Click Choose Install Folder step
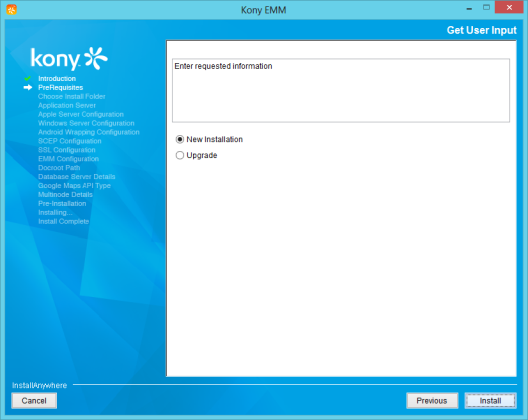528x420 pixels. [71, 96]
